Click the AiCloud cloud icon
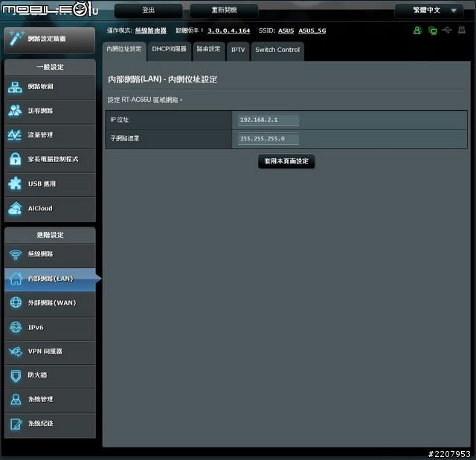Screen dimensions: 476x460 [16, 209]
